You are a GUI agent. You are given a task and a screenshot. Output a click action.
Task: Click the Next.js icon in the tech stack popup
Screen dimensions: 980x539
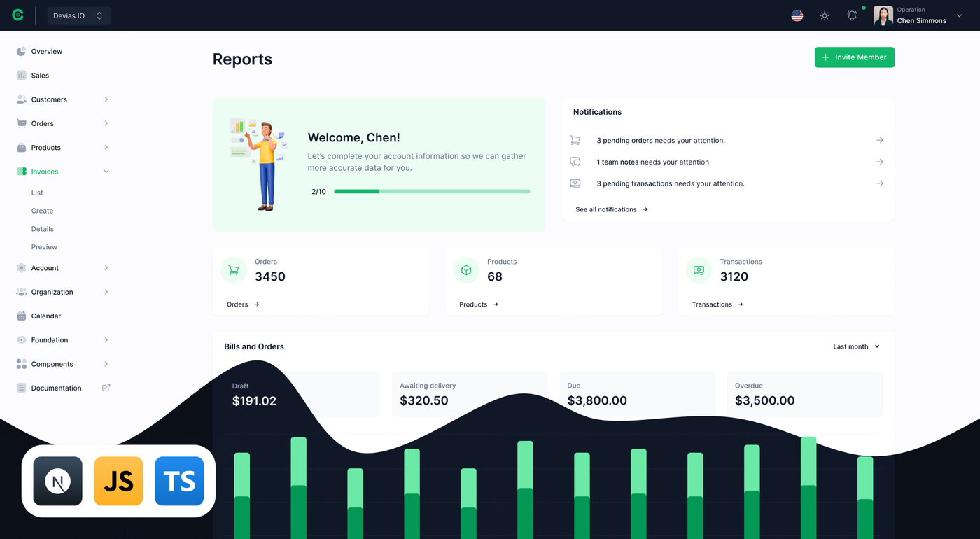(x=57, y=481)
